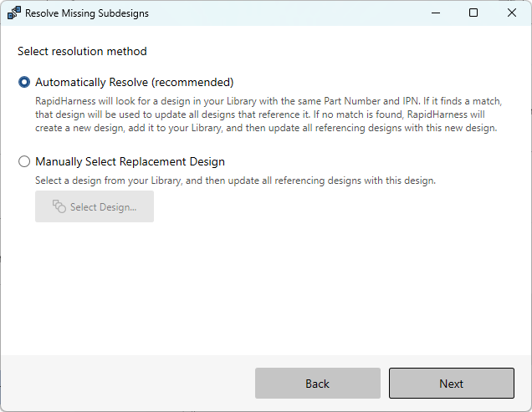Image resolution: width=532 pixels, height=412 pixels.
Task: Click the 'Resolve Missing Subdesigns' window title
Action: tap(87, 13)
